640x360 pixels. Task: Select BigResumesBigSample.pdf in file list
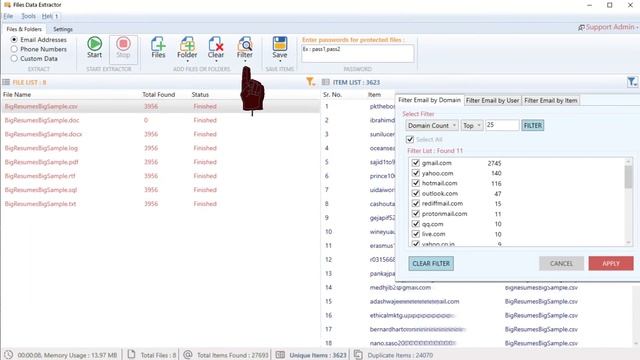pos(41,162)
